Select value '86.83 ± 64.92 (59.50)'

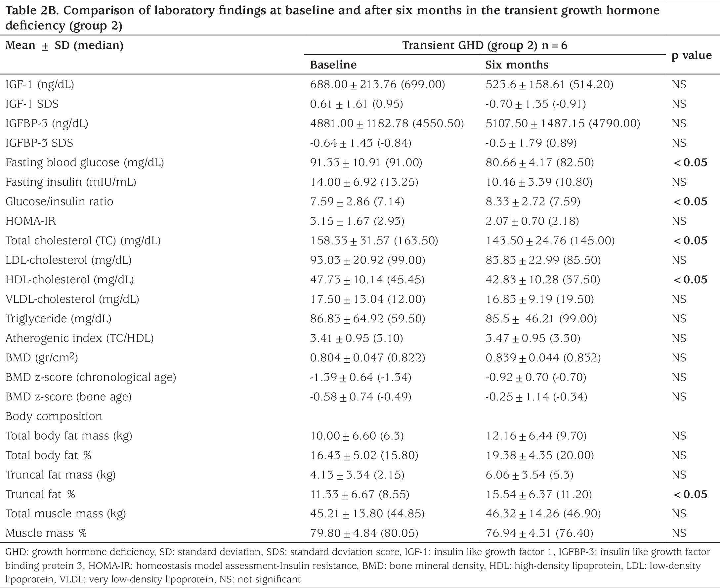coord(368,319)
